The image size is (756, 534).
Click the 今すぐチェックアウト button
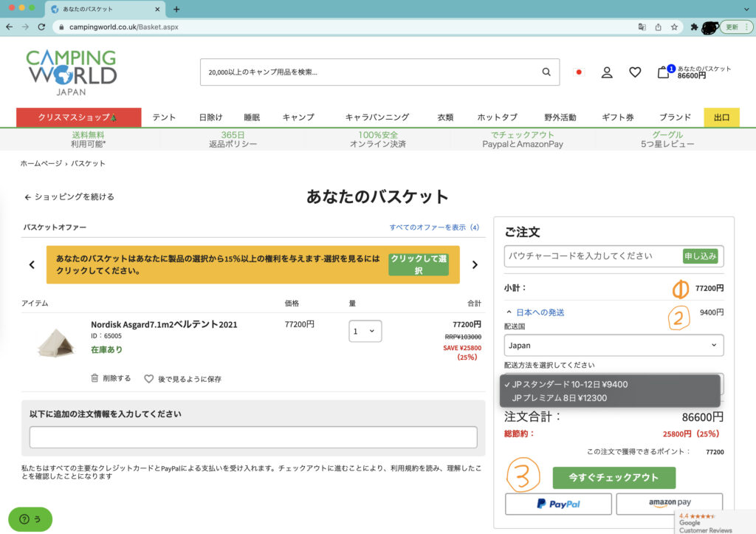tap(614, 478)
